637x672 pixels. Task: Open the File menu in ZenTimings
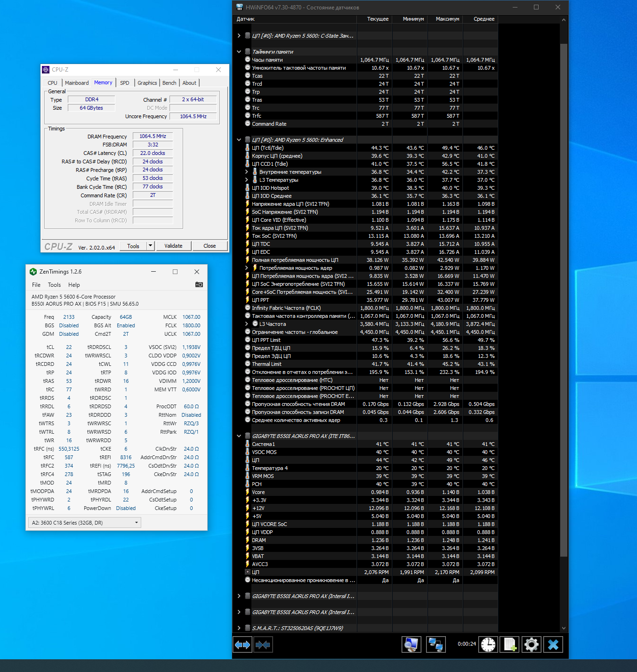click(x=36, y=285)
